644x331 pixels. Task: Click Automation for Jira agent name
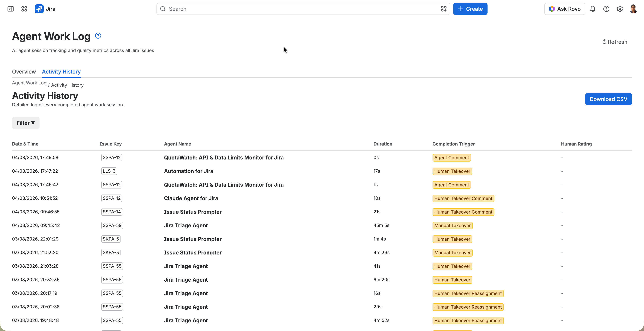coord(188,171)
